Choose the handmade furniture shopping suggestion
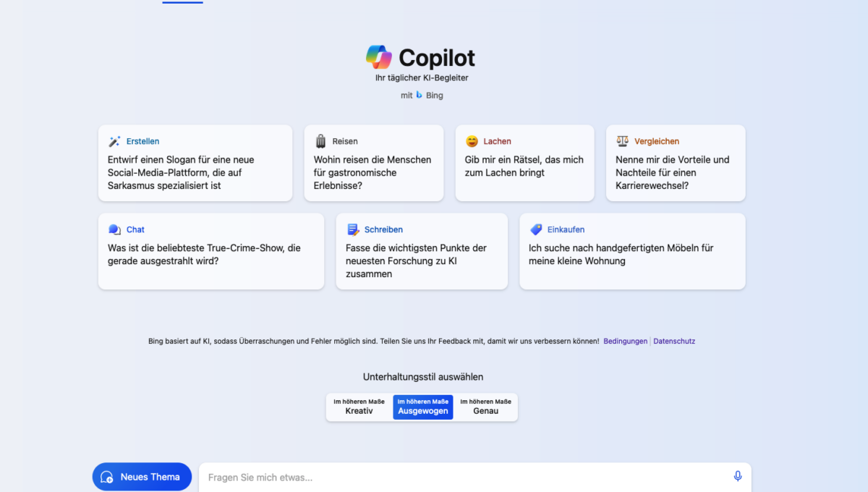This screenshot has width=868, height=492. click(x=632, y=251)
